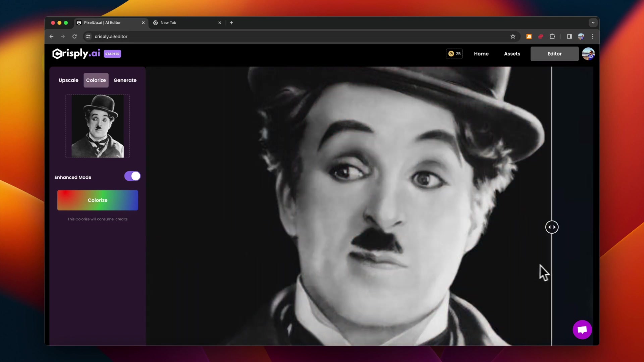Open the Assets page link
Screen dimensions: 644x362
pos(512,54)
